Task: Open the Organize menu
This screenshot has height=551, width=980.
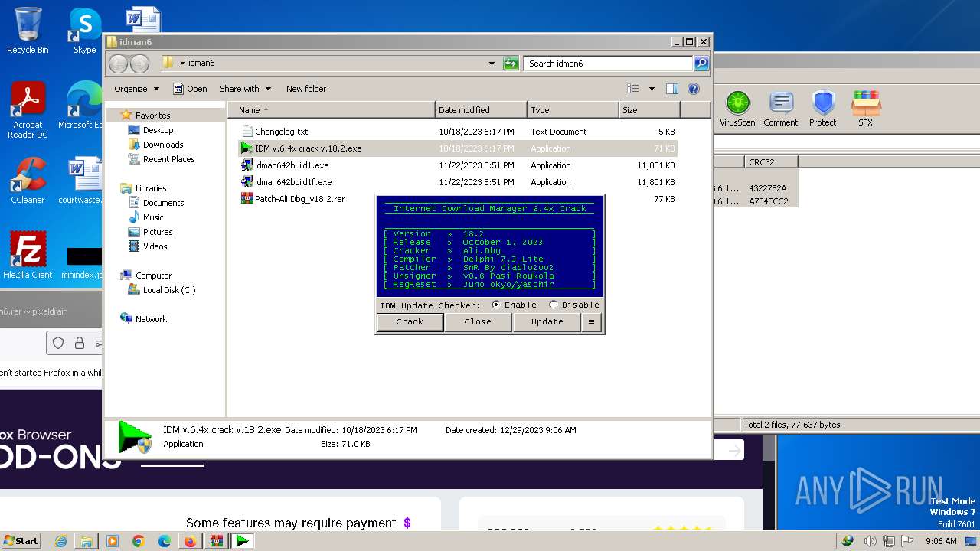Action: [136, 89]
